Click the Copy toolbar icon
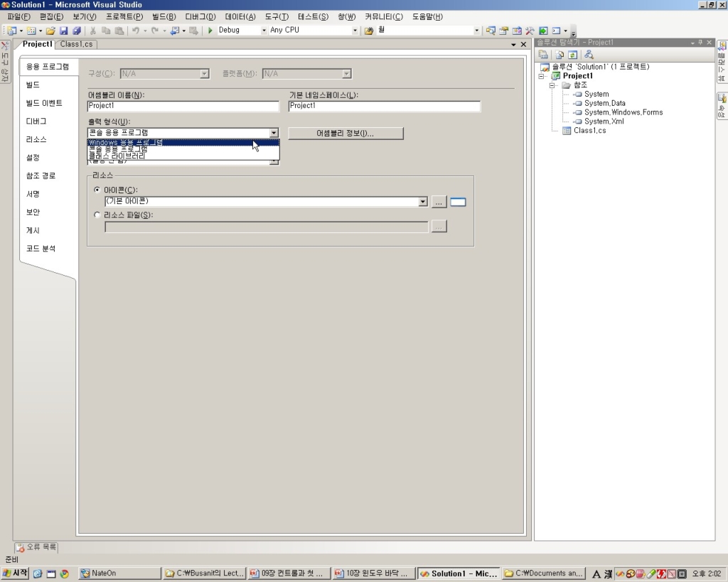 [x=106, y=31]
